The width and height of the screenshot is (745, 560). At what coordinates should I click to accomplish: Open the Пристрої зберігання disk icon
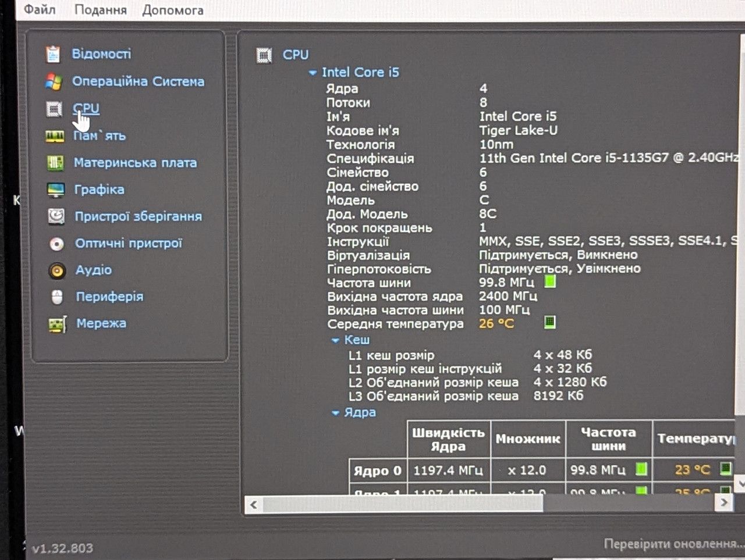pos(56,216)
